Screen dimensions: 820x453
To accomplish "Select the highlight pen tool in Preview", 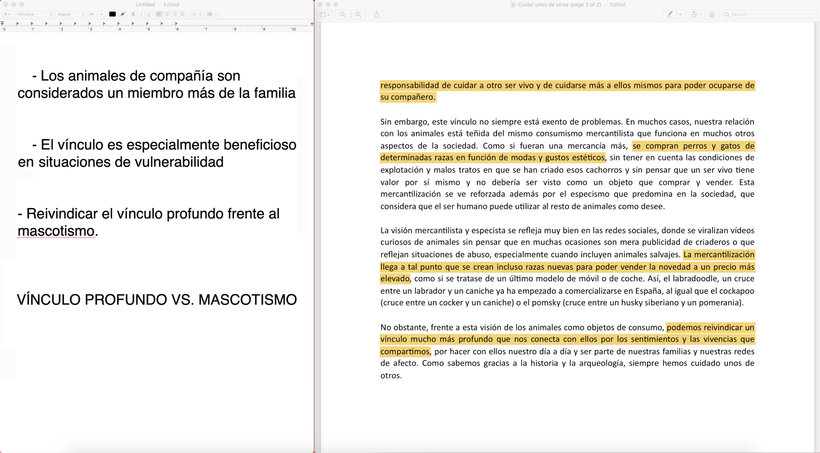I will point(669,14).
